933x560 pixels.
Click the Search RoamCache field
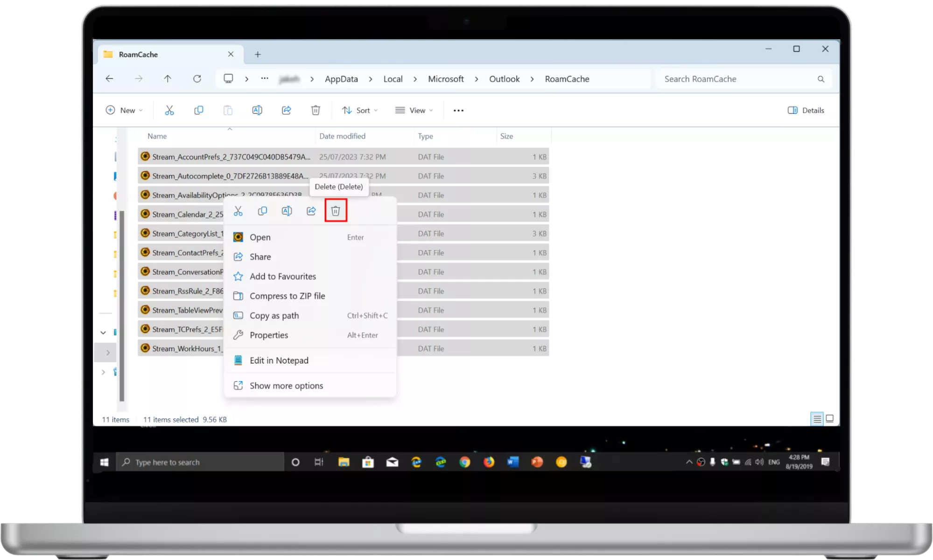(737, 79)
